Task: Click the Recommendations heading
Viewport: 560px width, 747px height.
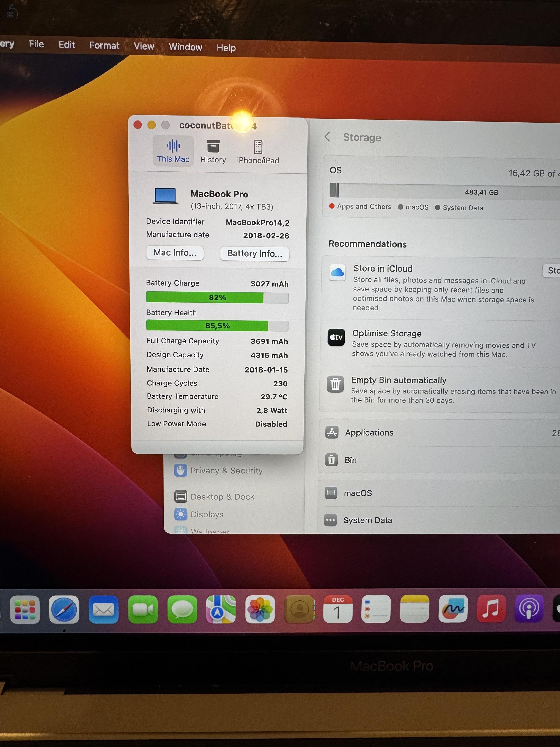Action: coord(368,244)
